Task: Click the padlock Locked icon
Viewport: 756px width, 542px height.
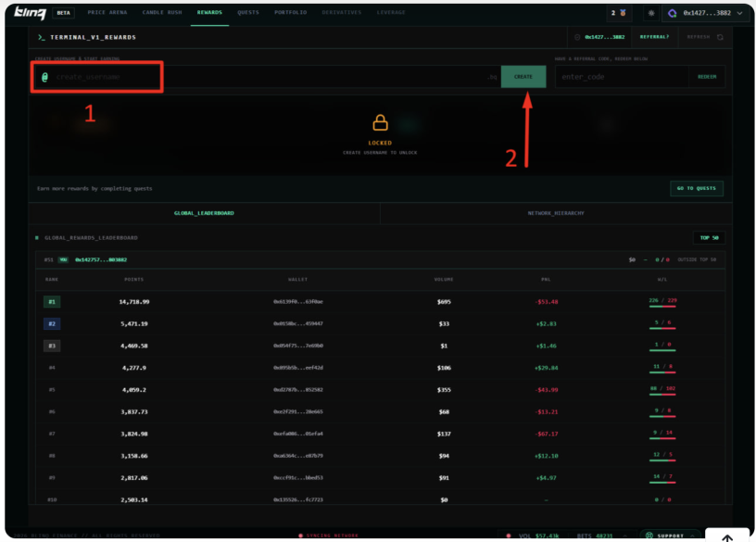Action: tap(380, 123)
